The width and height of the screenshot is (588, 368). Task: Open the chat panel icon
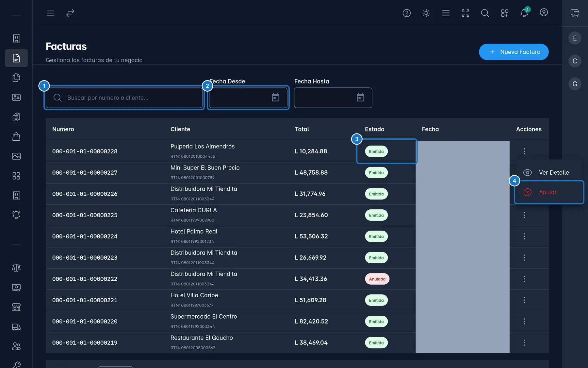pos(575,13)
